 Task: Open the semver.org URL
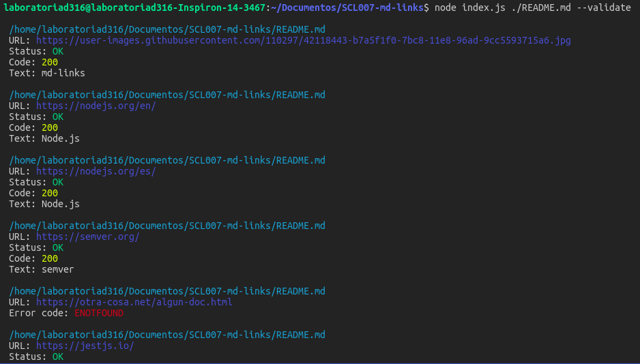(88, 237)
